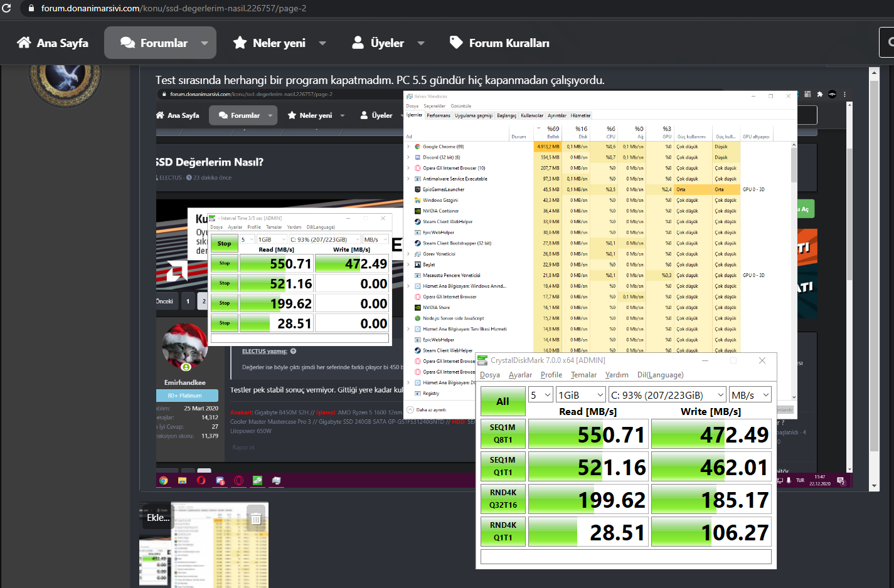The height and width of the screenshot is (588, 894).
Task: Click read result 521.16 beside the SEQ1M Q1T1 button
Action: tap(588, 466)
